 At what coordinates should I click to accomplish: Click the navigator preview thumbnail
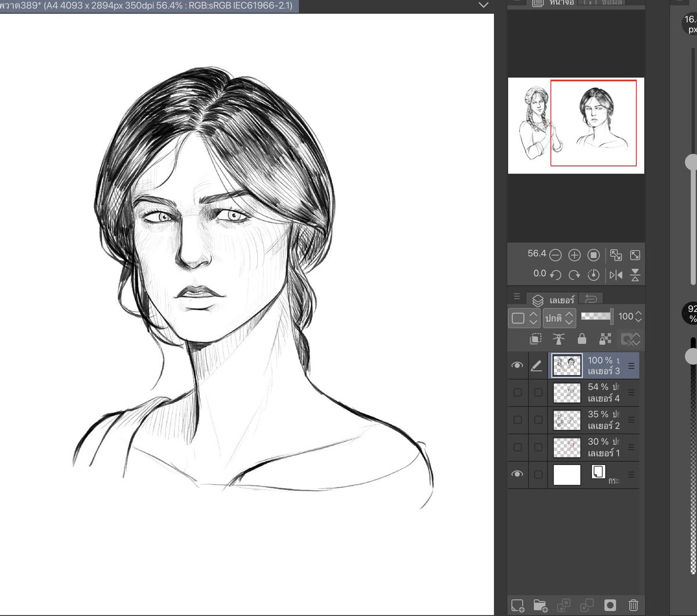[576, 125]
